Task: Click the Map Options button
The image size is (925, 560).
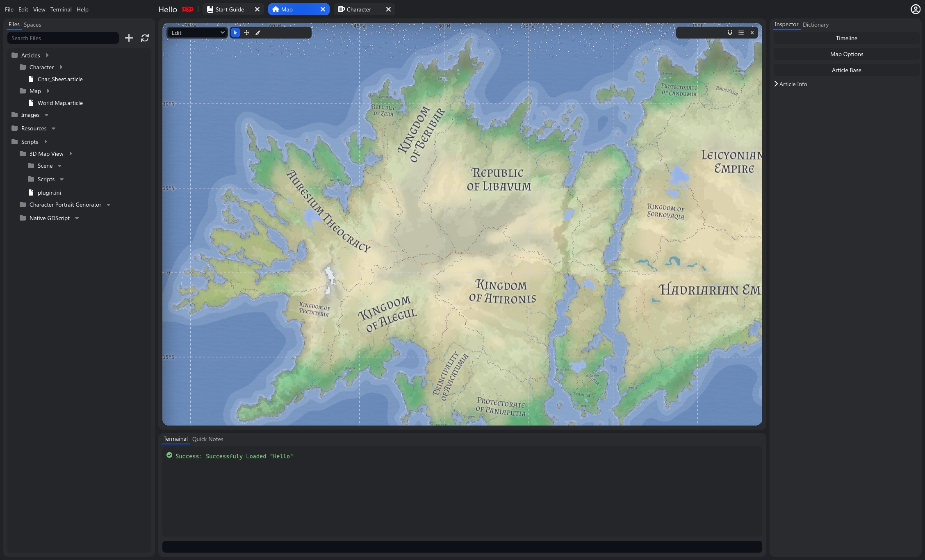Action: pyautogui.click(x=846, y=54)
